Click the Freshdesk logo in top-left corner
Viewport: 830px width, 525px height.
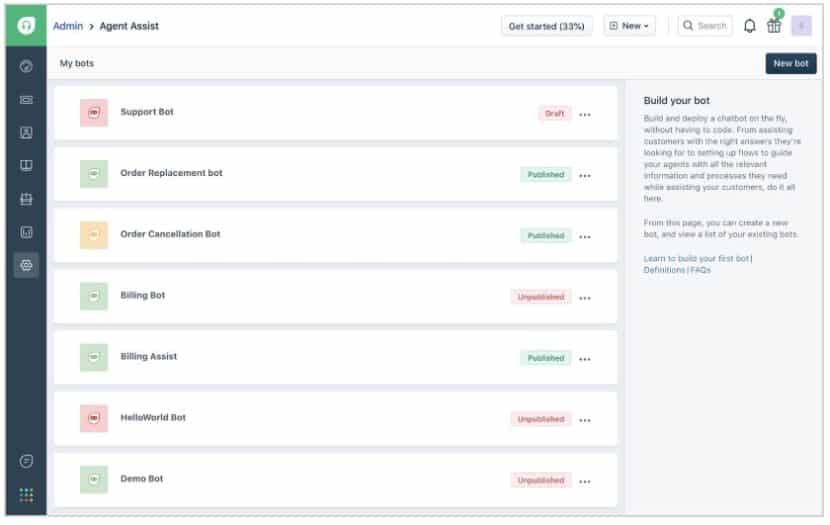pos(26,25)
